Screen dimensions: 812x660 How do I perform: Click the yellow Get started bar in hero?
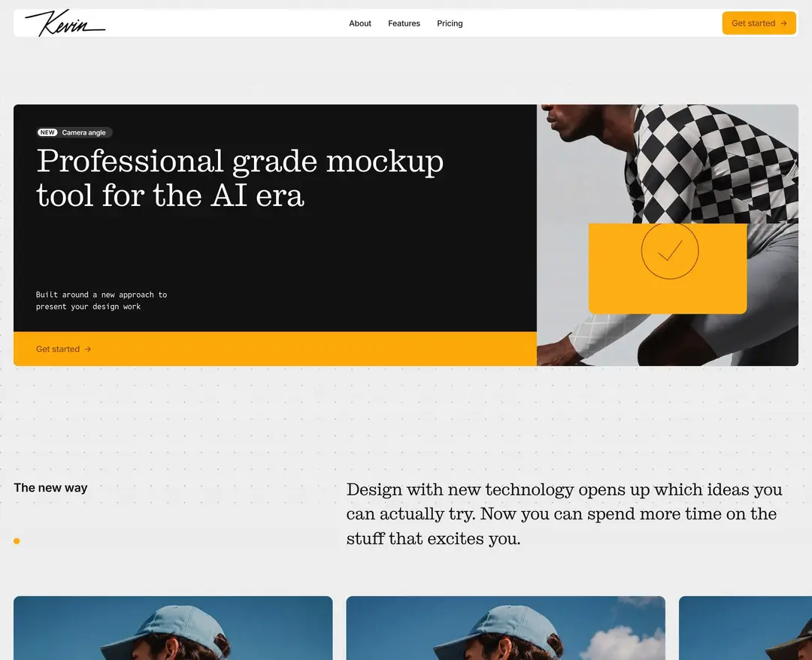[x=275, y=349]
